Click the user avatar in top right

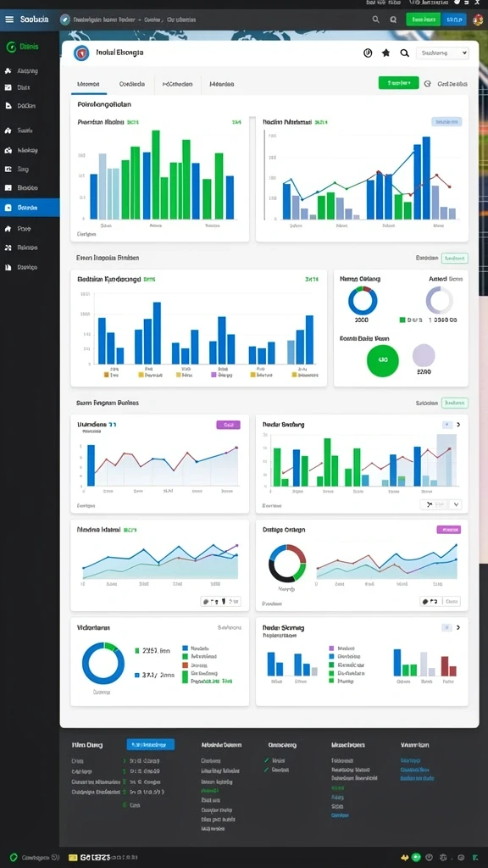(479, 19)
